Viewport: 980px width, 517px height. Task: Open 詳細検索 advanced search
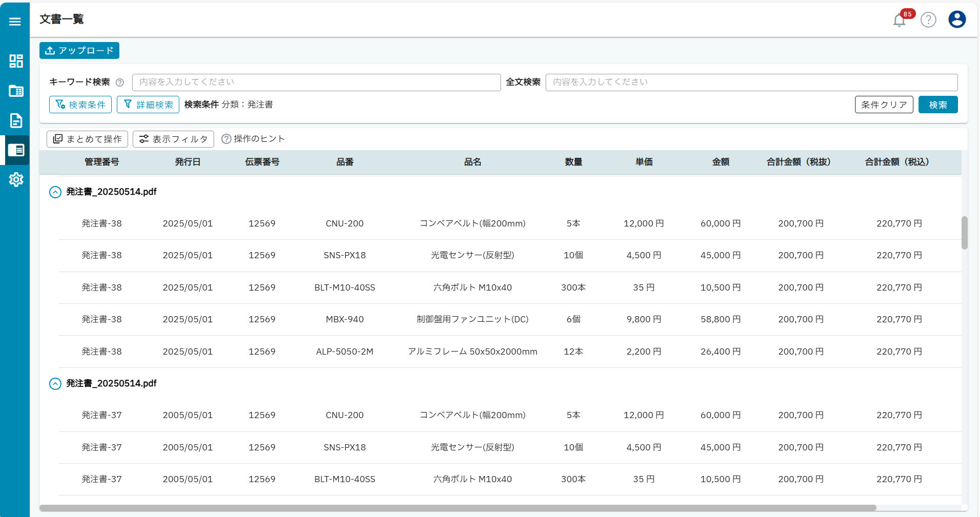click(148, 105)
